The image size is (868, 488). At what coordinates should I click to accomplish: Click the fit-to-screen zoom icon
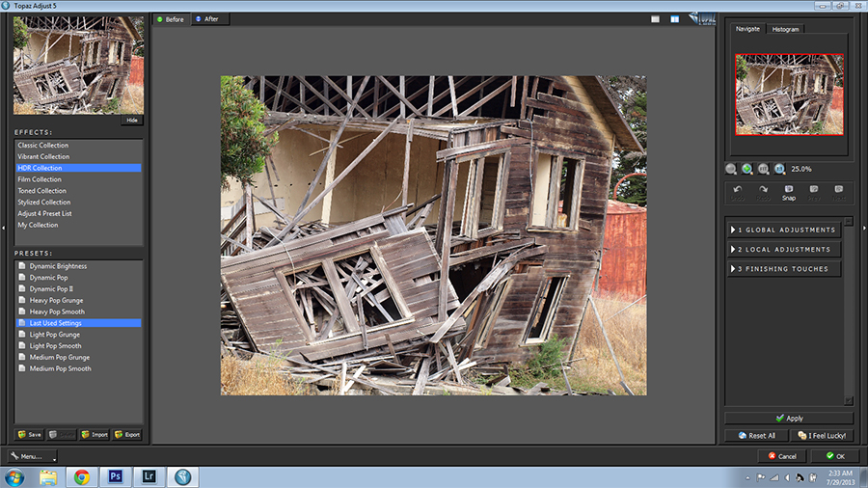(x=763, y=169)
